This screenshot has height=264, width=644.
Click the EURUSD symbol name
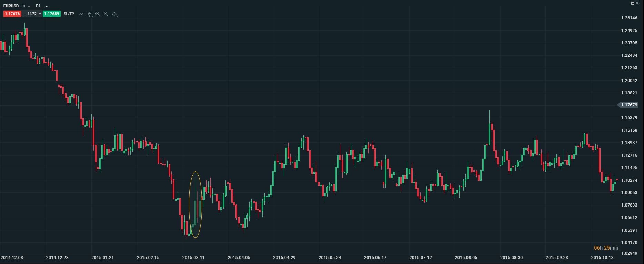tap(11, 6)
